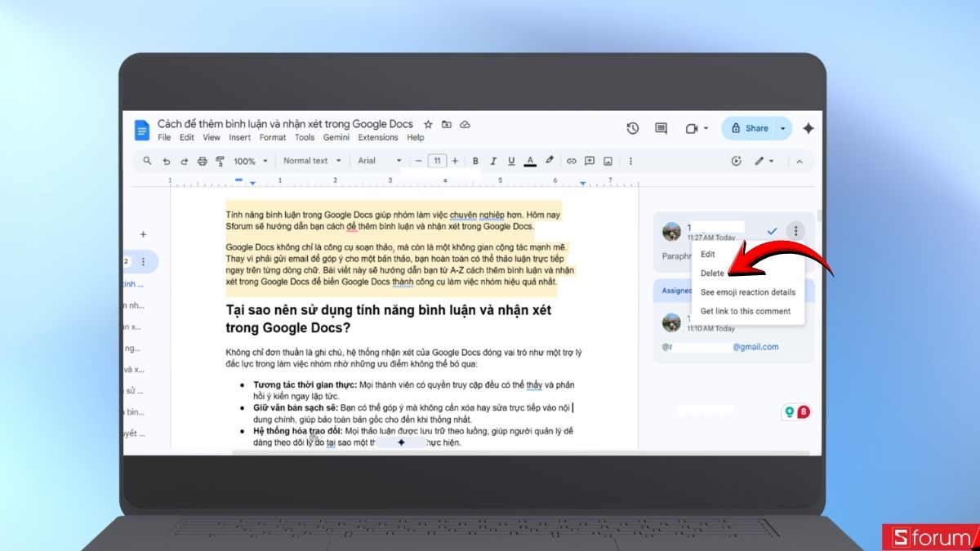Print the document
The width and height of the screenshot is (980, 551).
203,161
